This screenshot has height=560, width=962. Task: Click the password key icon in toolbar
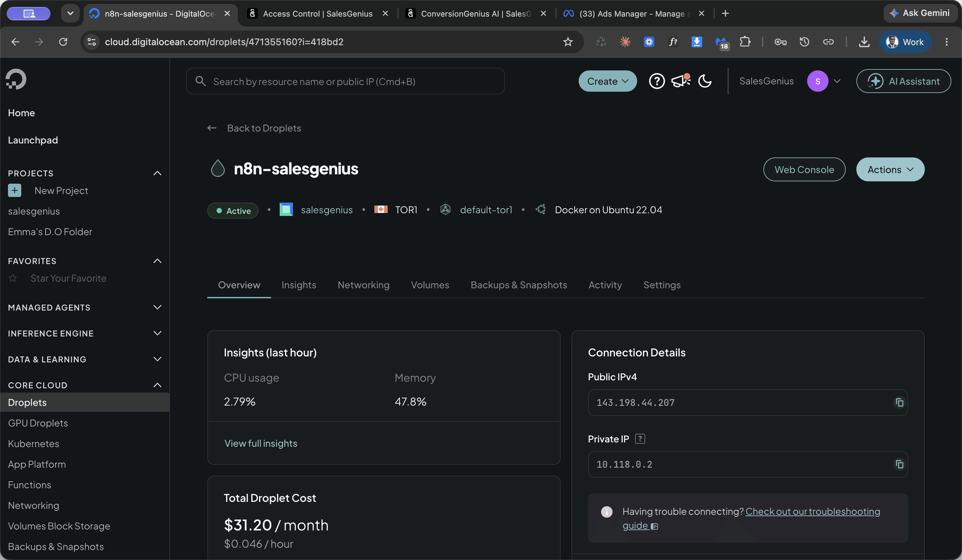tap(780, 42)
